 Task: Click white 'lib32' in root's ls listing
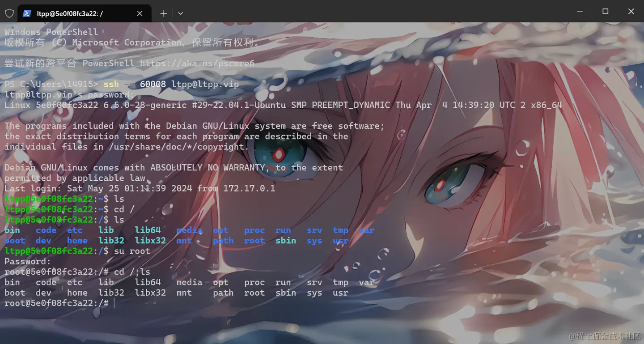(x=111, y=293)
